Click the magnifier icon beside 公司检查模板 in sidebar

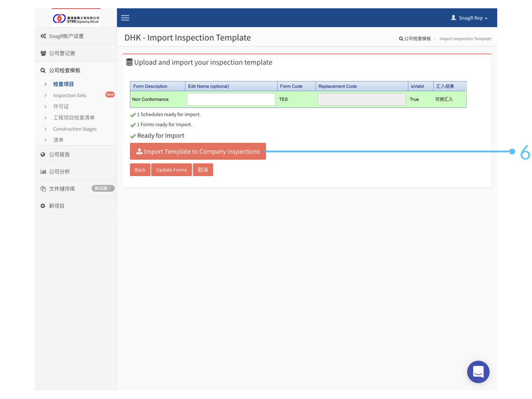coord(43,71)
